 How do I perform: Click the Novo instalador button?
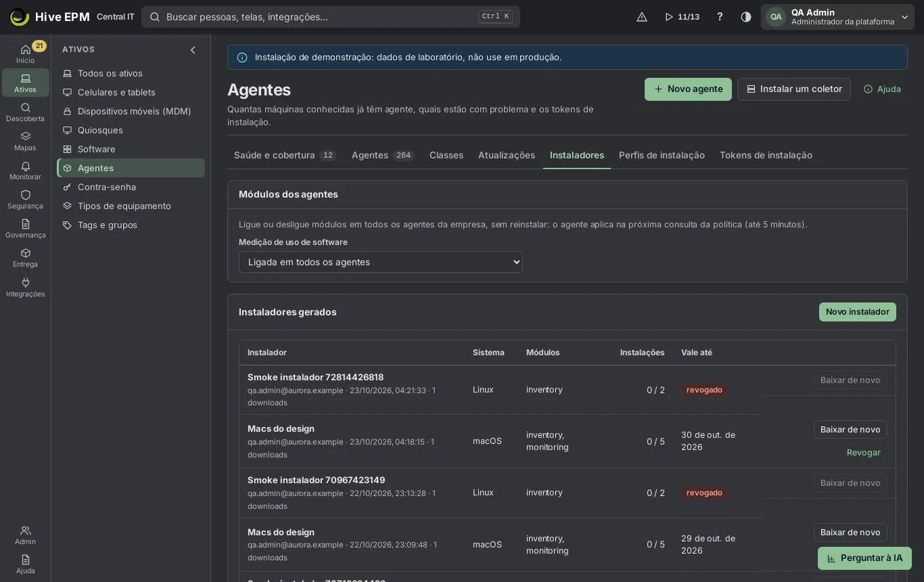(x=858, y=312)
